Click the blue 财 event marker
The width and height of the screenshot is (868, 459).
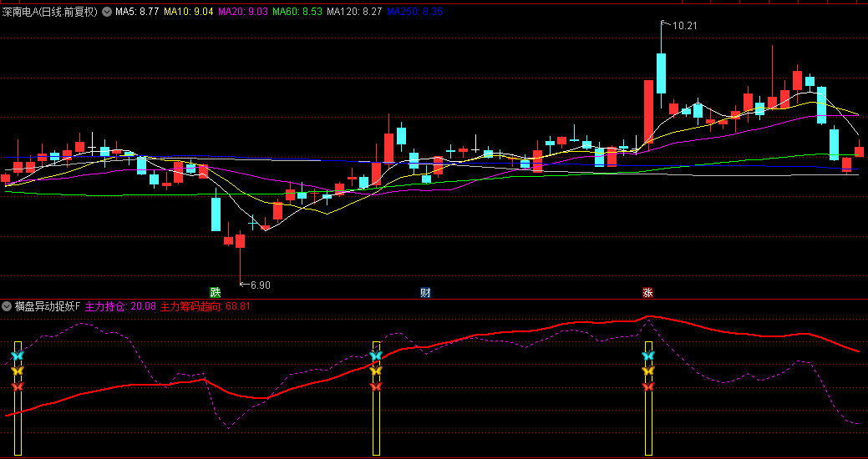425,293
